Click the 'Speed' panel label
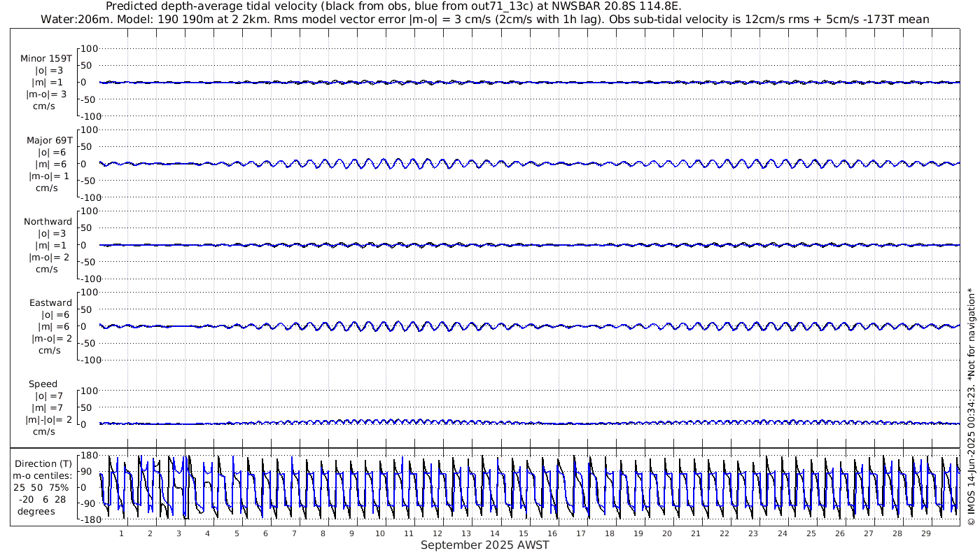The height and width of the screenshot is (560, 980). [x=43, y=384]
